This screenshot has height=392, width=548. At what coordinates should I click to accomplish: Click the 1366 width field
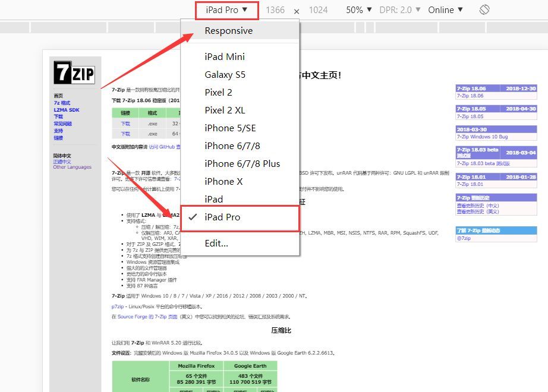(275, 10)
